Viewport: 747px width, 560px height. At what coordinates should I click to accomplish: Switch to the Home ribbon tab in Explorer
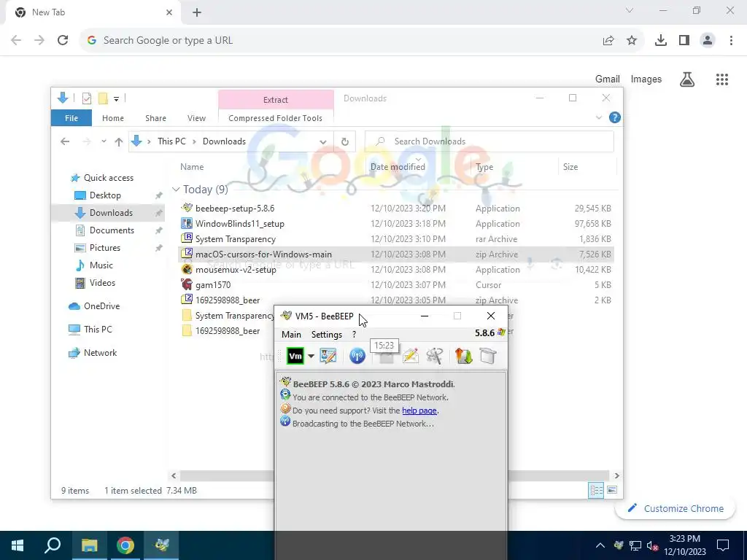113,118
